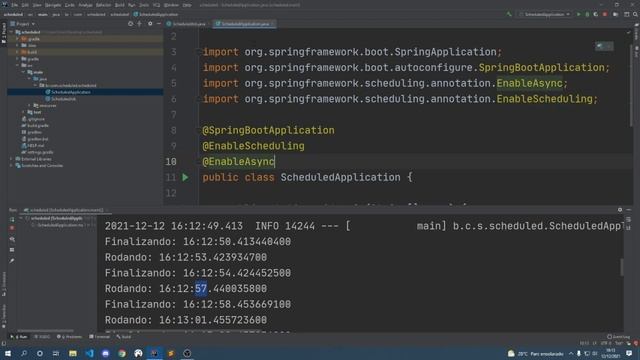The width and height of the screenshot is (640, 360).
Task: Open File Explorer from taskbar
Action: click(x=73, y=353)
